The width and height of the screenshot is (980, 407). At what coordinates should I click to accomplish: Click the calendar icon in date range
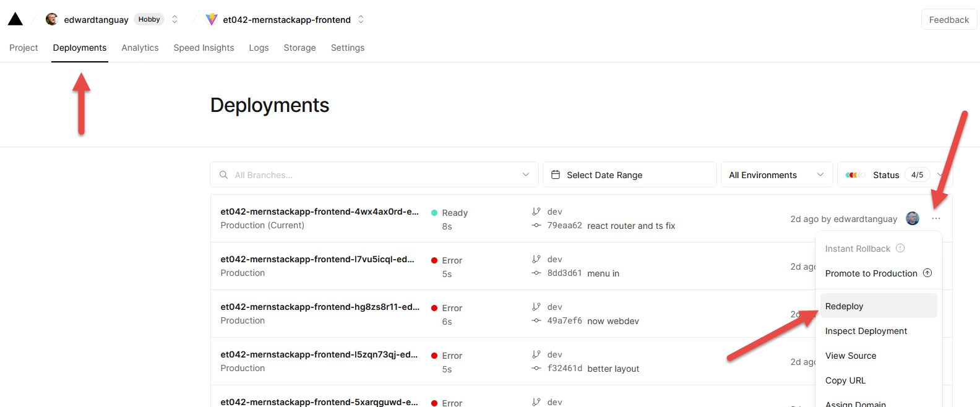[x=556, y=175]
